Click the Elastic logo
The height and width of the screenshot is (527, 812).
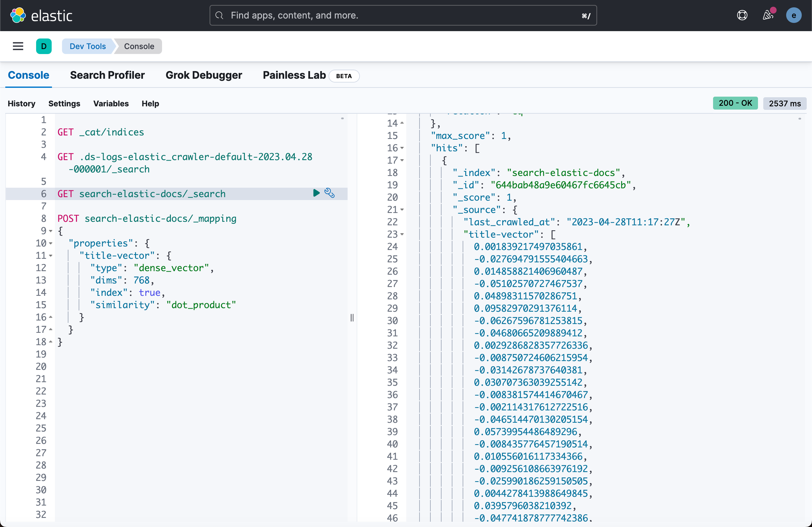(x=41, y=15)
